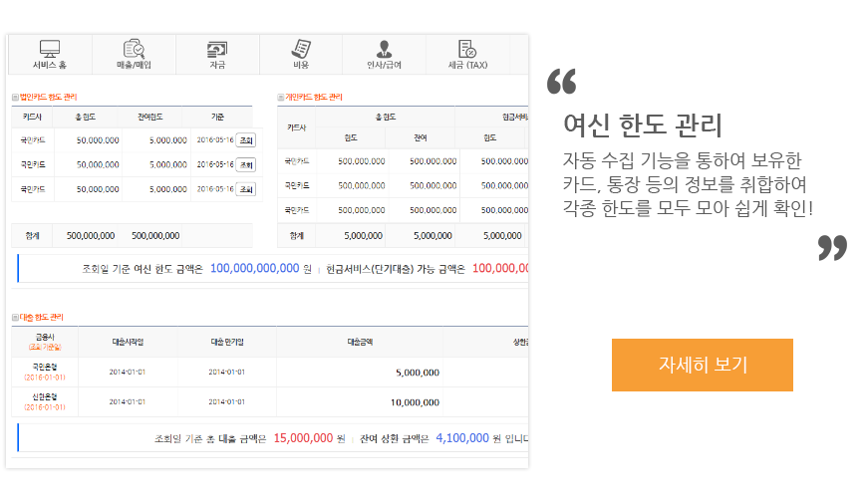This screenshot has width=867, height=504.
Task: Click the 자세히 보기 button
Action: [x=703, y=365]
